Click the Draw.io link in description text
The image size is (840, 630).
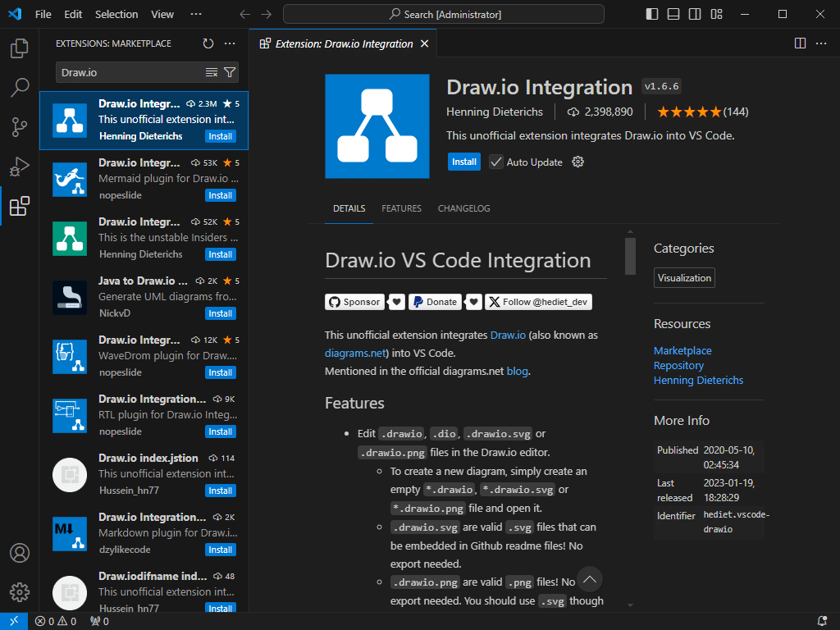(508, 335)
